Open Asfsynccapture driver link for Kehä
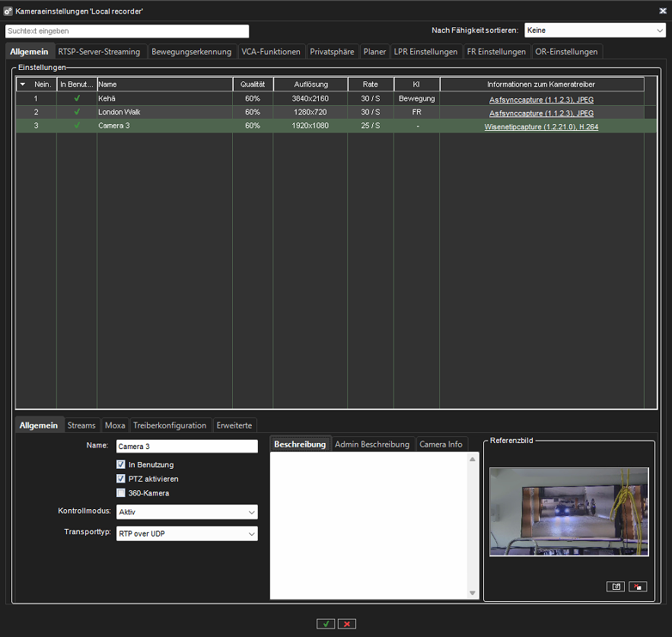Image resolution: width=672 pixels, height=637 pixels. click(541, 100)
